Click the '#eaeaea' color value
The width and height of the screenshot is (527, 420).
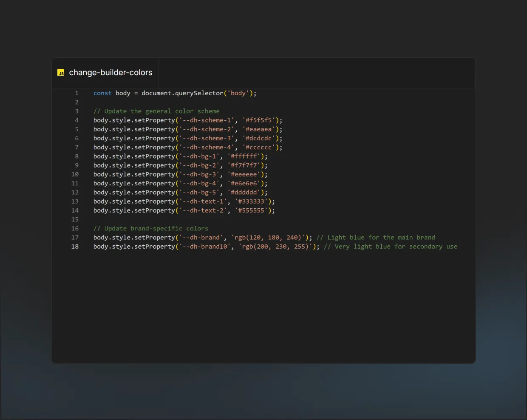point(259,129)
